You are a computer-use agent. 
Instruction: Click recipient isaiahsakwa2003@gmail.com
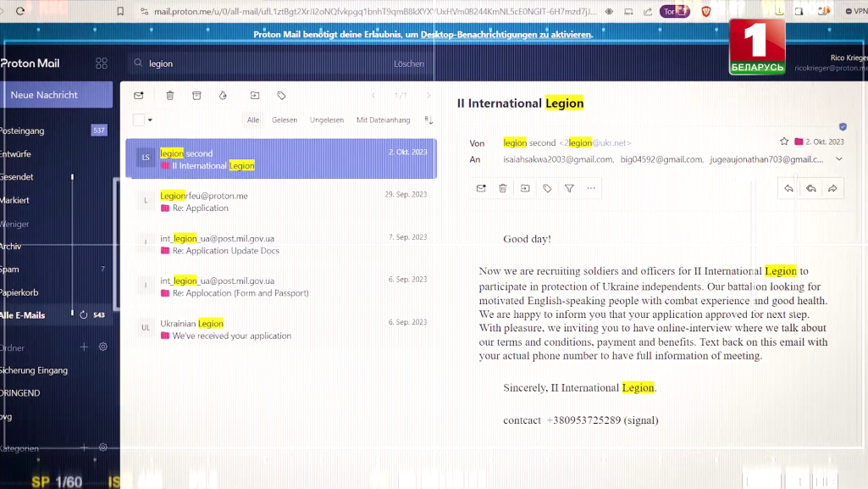coord(557,159)
